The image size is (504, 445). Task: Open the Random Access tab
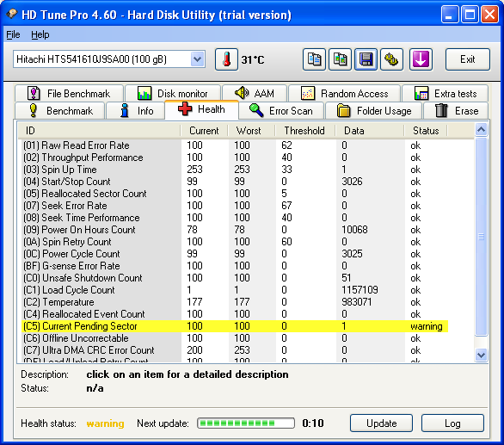[x=345, y=94]
